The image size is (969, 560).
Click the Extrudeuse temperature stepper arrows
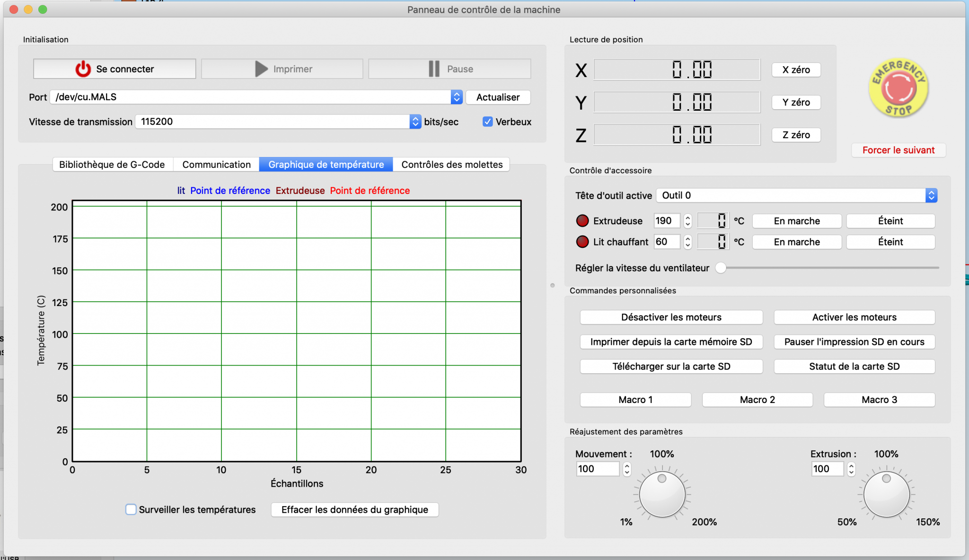coord(687,221)
